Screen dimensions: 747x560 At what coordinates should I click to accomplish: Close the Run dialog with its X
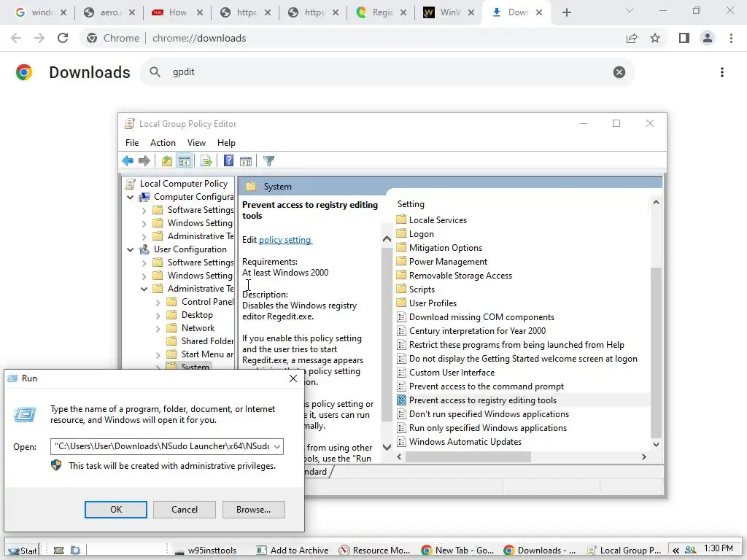tap(293, 378)
